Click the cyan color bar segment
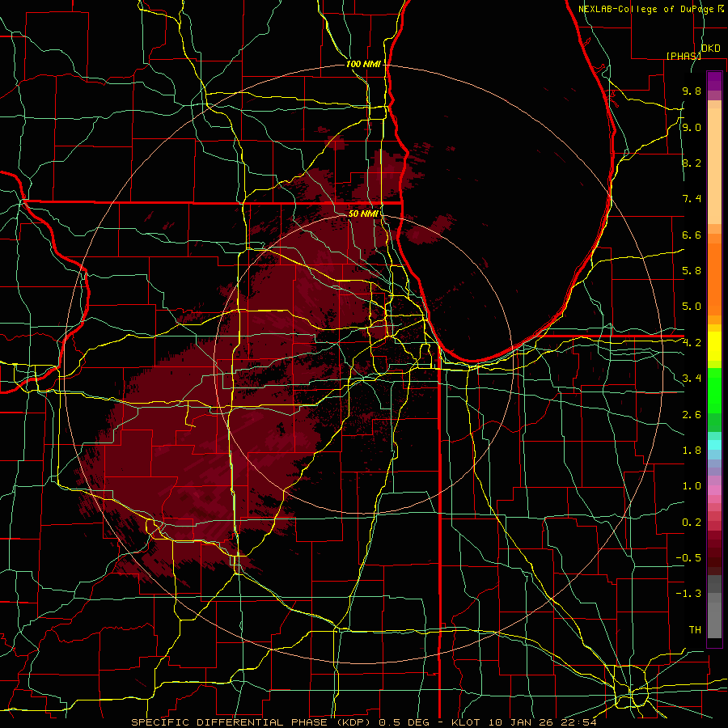The image size is (728, 728). point(714,444)
